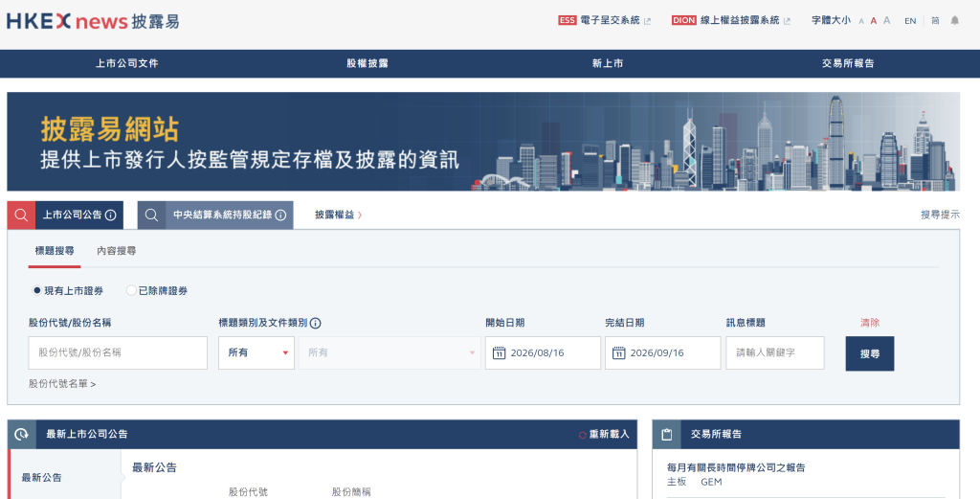Viewport: 980px width, 499px height.
Task: Switch to the 標題搜尋 tab
Action: point(55,251)
